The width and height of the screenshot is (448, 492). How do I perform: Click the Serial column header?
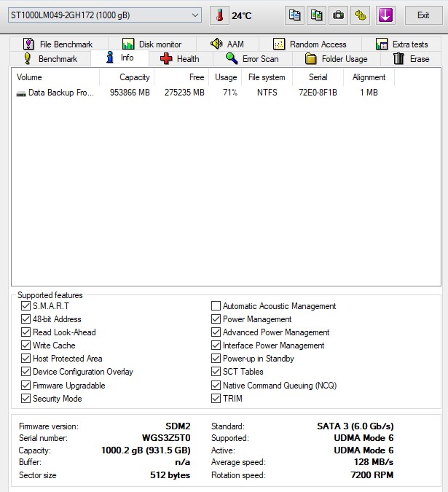click(318, 77)
